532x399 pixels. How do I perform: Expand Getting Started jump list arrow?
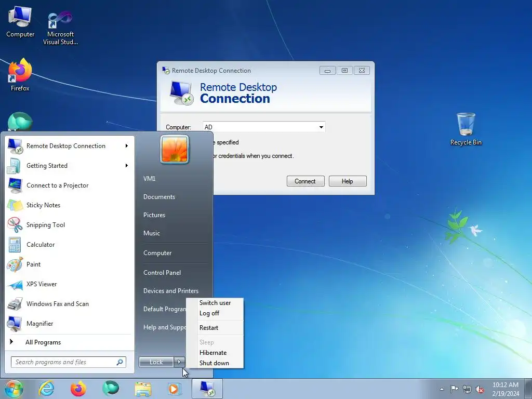(x=127, y=166)
